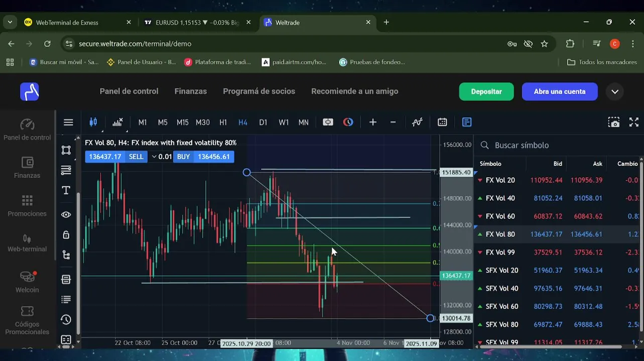
Task: Switch to W1 timeframe
Action: (284, 122)
